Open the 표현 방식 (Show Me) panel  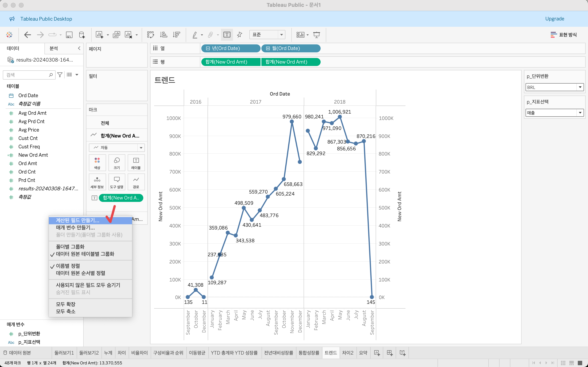[564, 35]
